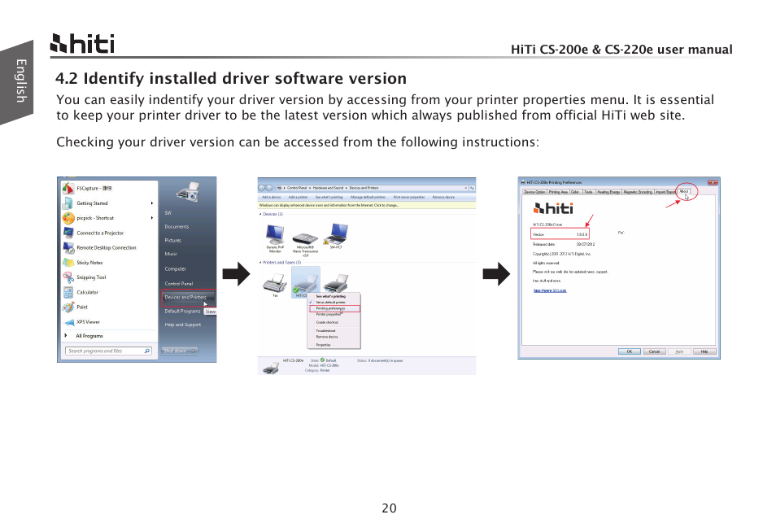Open Pictures from Start menu

(172, 241)
